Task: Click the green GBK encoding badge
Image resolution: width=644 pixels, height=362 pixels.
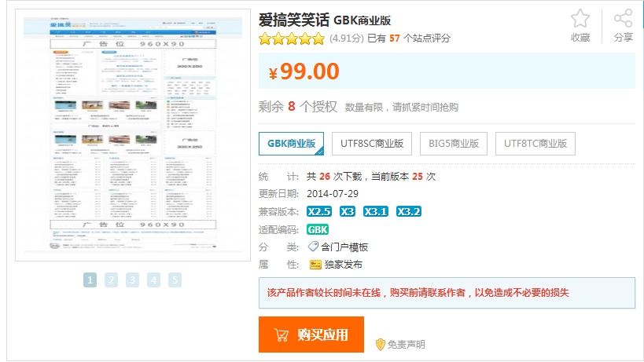Action: [x=318, y=229]
